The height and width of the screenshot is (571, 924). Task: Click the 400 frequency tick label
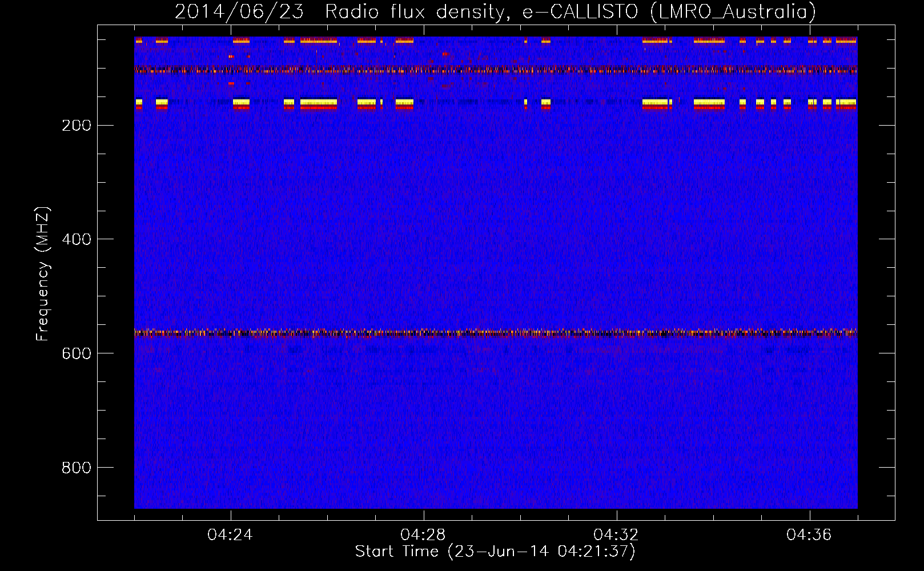[x=77, y=239]
